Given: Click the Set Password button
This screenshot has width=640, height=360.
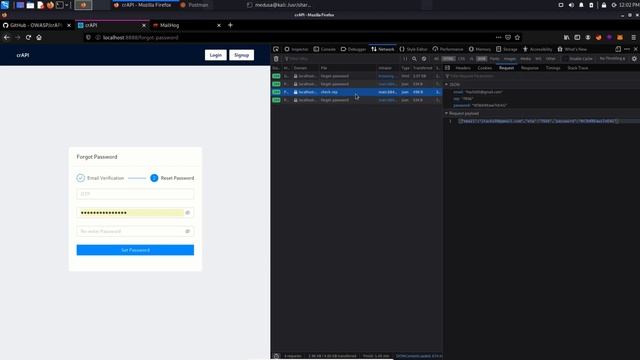Looking at the screenshot, I should [135, 250].
